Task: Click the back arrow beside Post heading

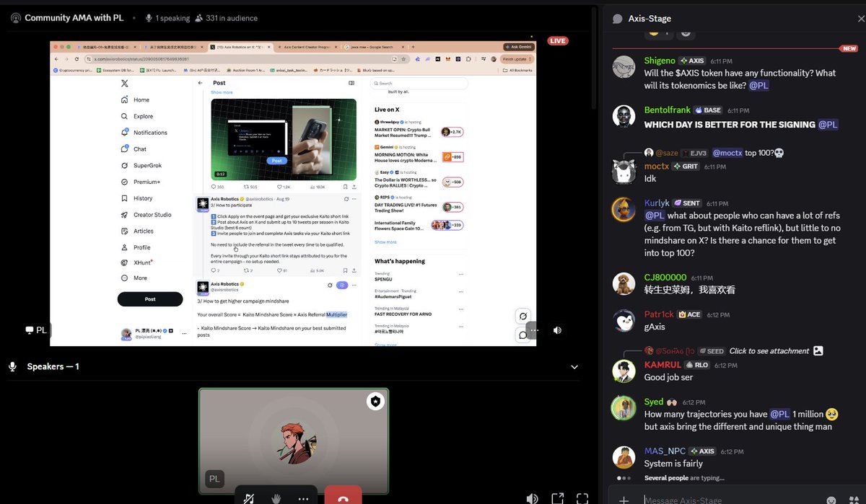Action: (x=201, y=83)
